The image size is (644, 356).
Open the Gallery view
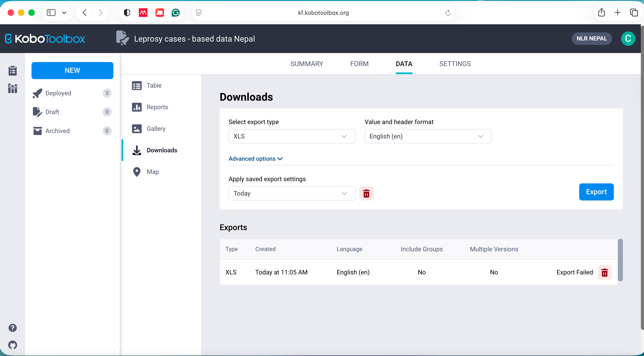point(156,129)
